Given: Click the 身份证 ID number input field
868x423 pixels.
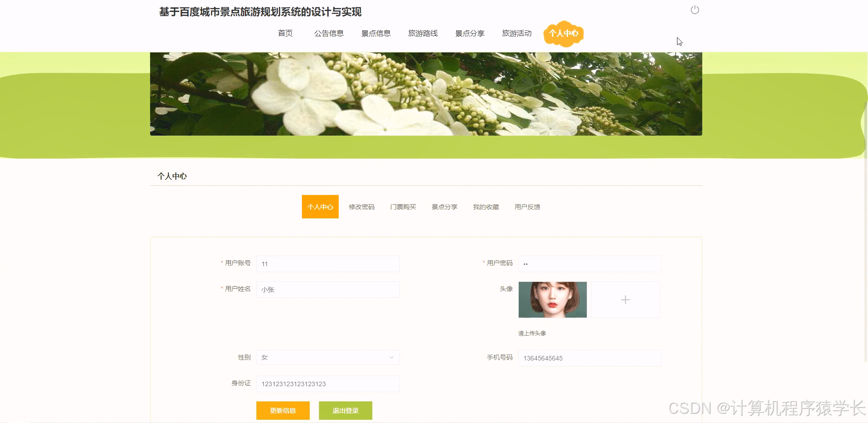Looking at the screenshot, I should [327, 383].
